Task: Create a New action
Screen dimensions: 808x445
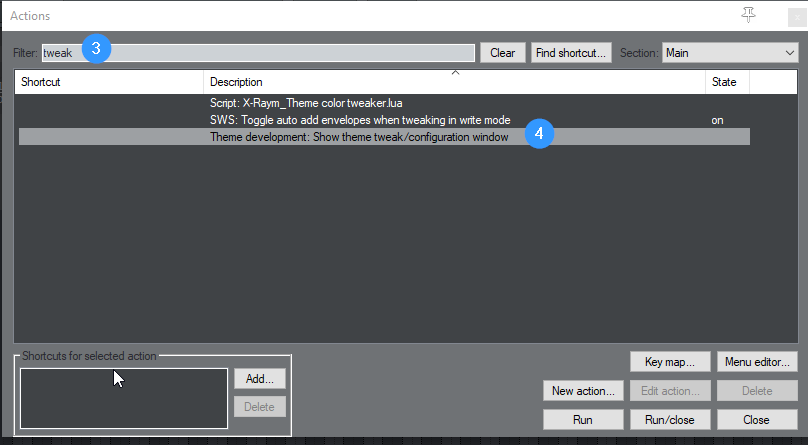Action: tap(583, 390)
